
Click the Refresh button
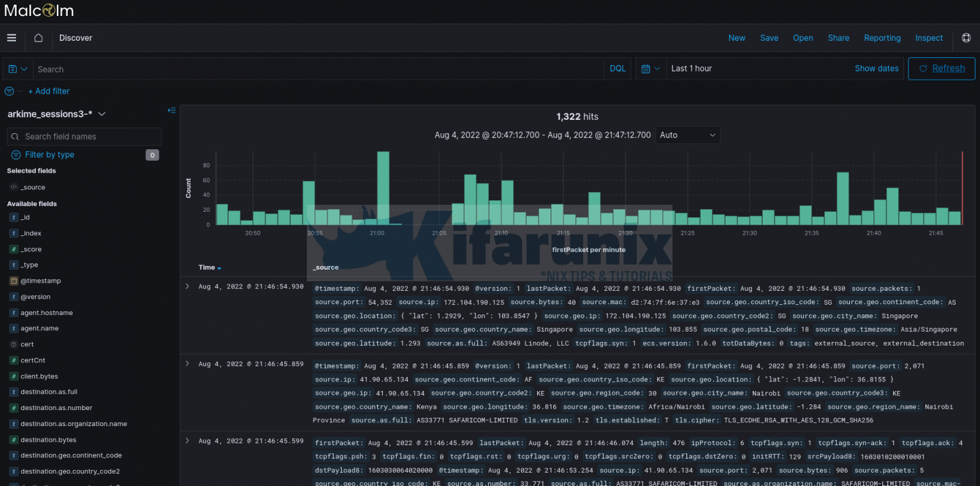pyautogui.click(x=941, y=69)
